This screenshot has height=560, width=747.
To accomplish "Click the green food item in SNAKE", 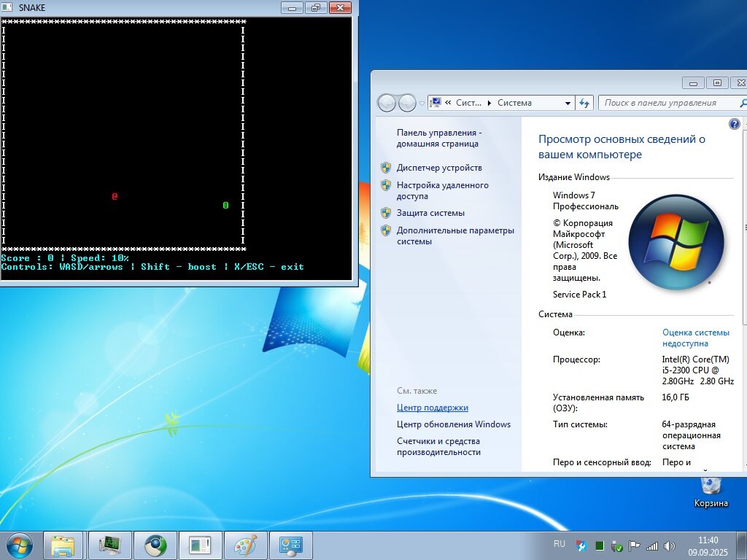I will [x=225, y=205].
